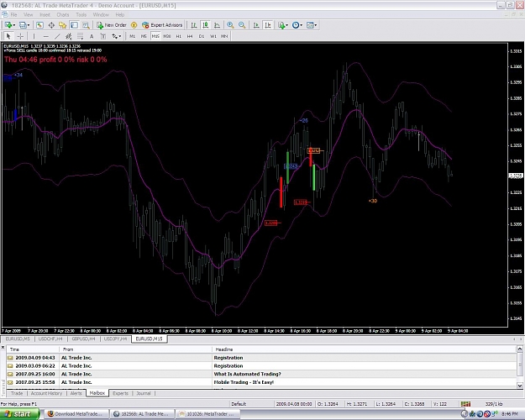Open the Strategy Tester icon
525x420 pixels.
pos(86,25)
